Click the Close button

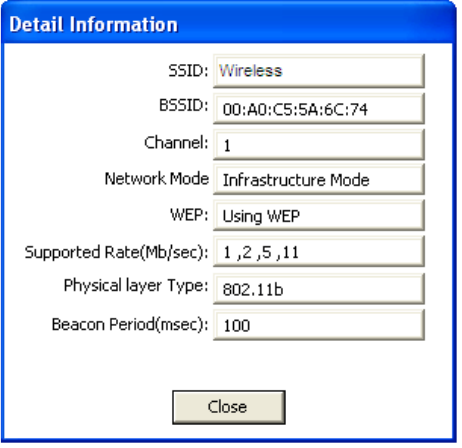click(229, 407)
